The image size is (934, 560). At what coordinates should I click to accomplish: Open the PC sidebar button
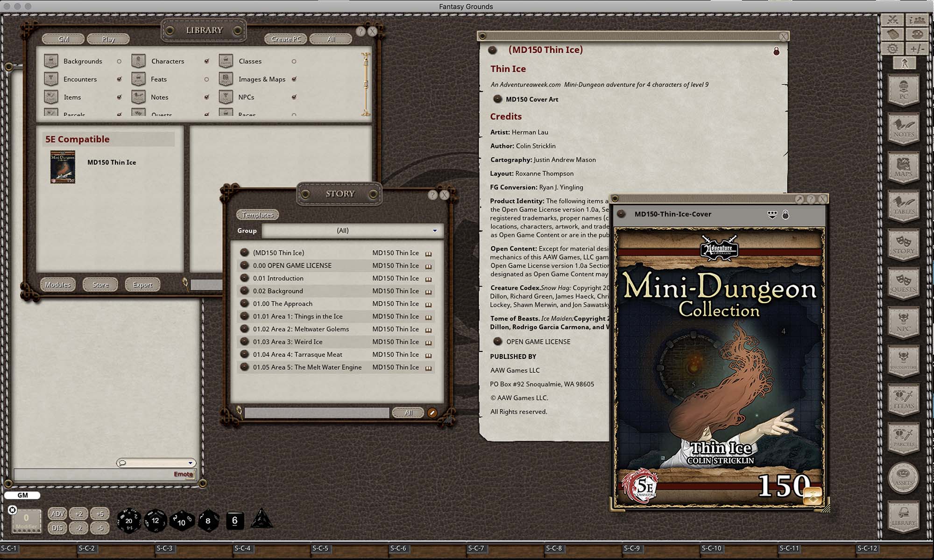tap(904, 91)
